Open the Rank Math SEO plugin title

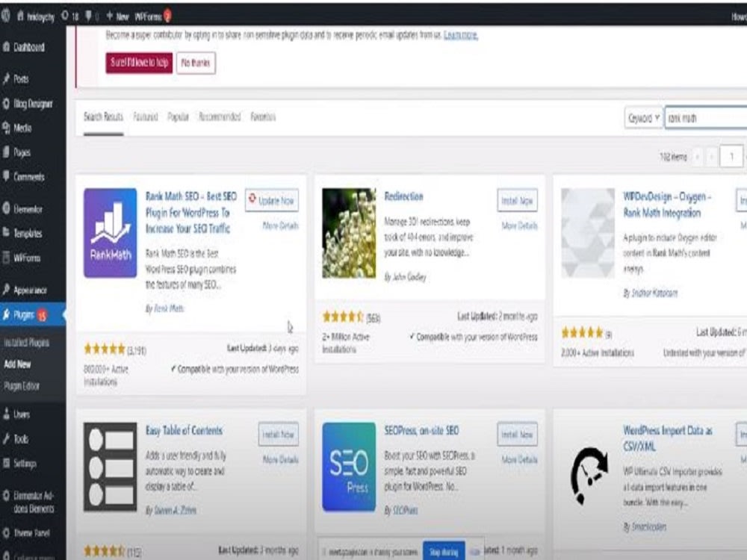[x=191, y=212]
